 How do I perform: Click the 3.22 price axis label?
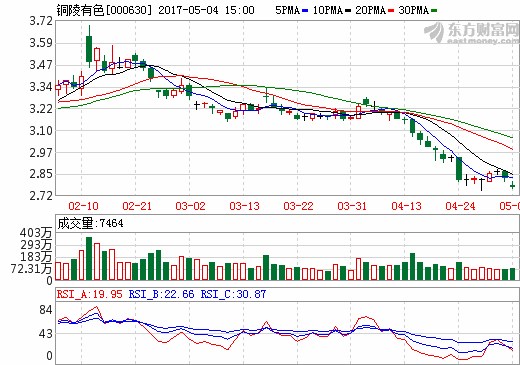[x=41, y=109]
